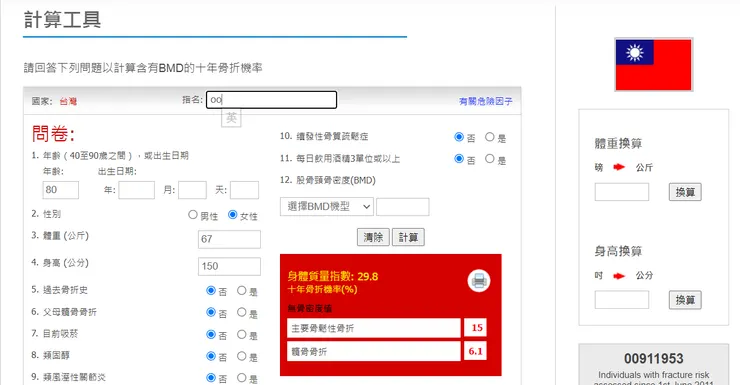Select 是 for 類固醇
Screen dimensions: 740x385
point(242,356)
